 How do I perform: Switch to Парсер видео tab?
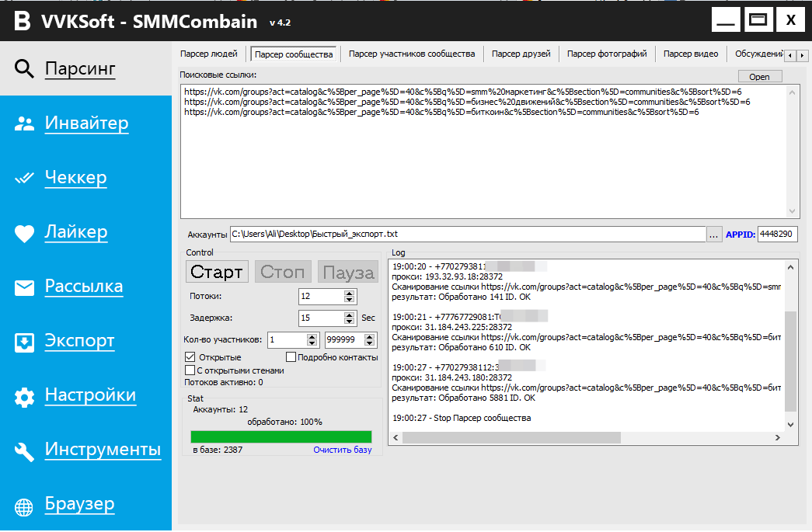(691, 54)
